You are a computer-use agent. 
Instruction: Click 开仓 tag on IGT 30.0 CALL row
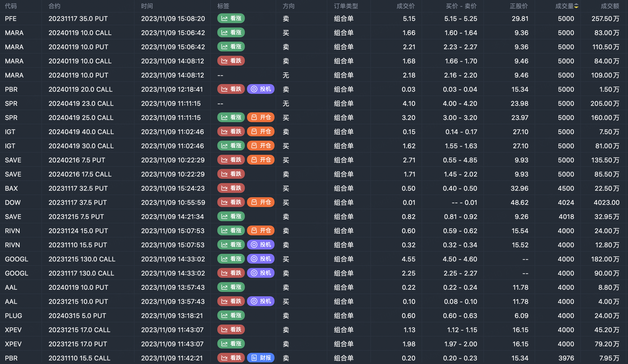coord(261,146)
